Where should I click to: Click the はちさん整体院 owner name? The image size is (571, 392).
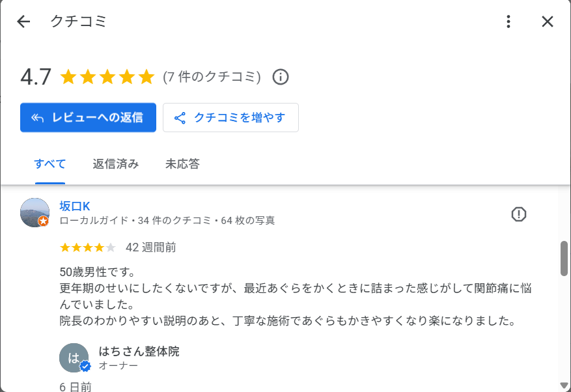139,352
